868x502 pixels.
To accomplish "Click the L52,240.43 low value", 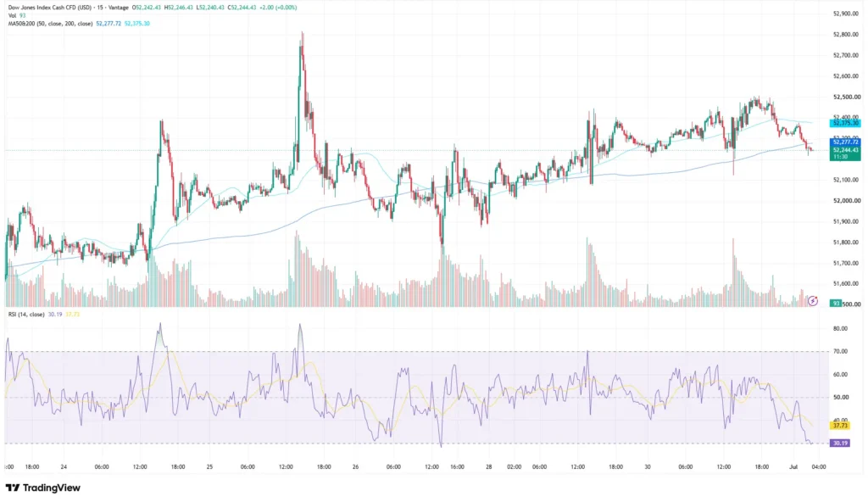I will 210,8.
